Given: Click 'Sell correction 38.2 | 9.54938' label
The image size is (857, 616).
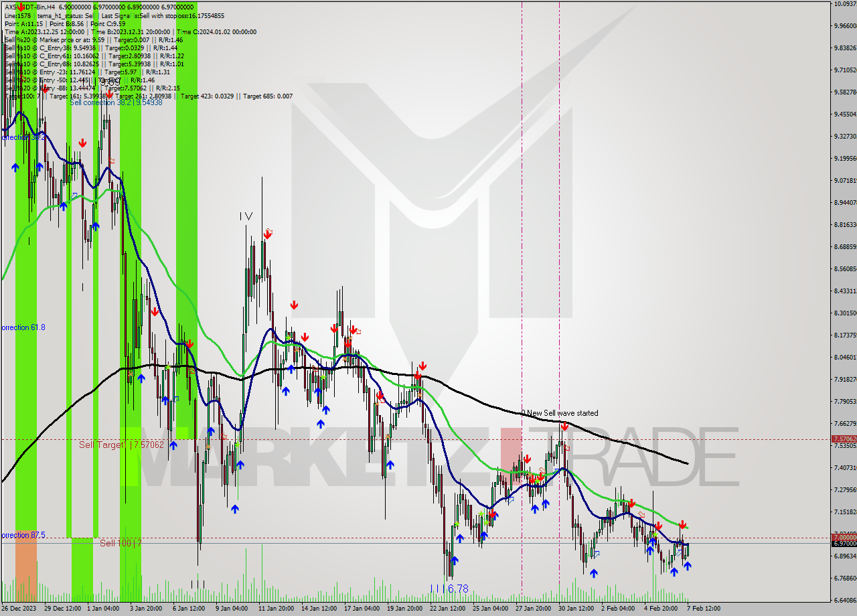Looking at the screenshot, I should click(116, 102).
